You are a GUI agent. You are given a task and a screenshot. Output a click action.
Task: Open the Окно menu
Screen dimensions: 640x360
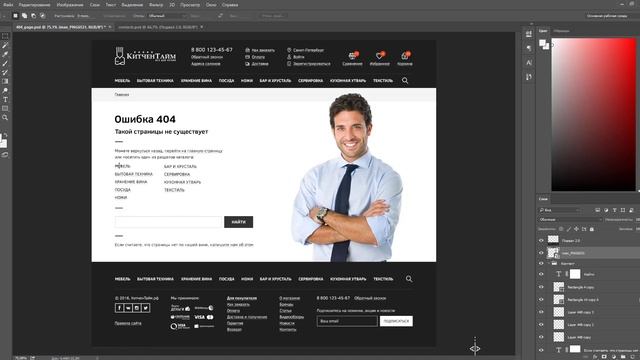coord(211,5)
